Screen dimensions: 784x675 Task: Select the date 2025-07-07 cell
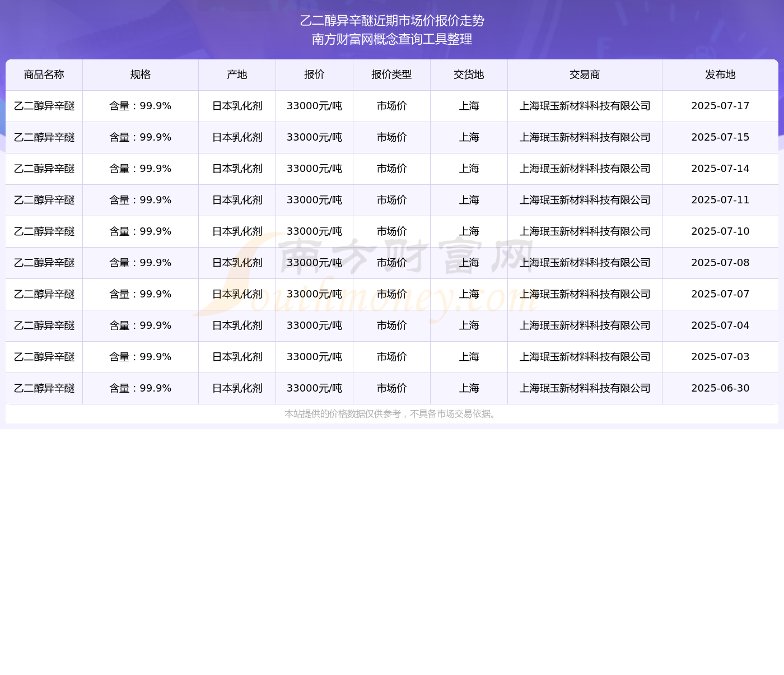point(720,294)
